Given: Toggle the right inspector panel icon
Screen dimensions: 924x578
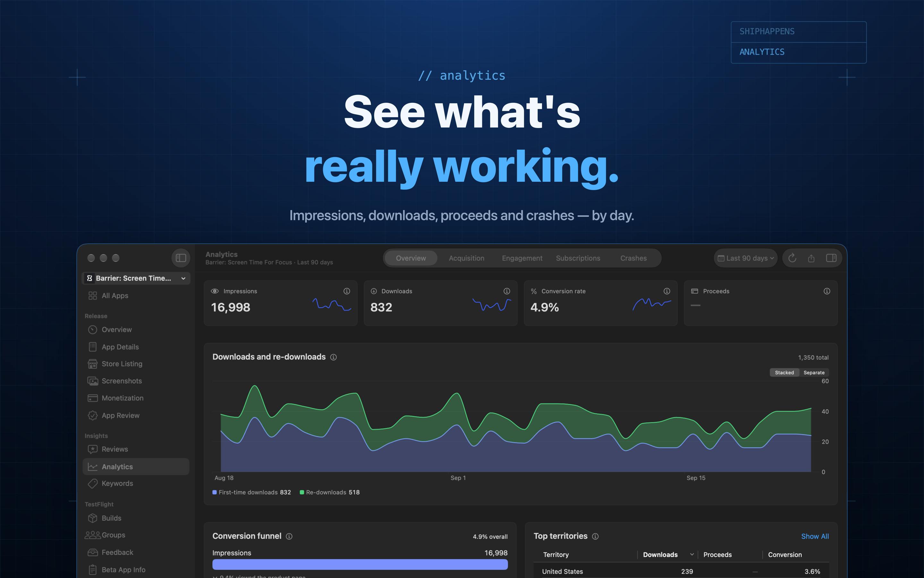Looking at the screenshot, I should (x=831, y=258).
